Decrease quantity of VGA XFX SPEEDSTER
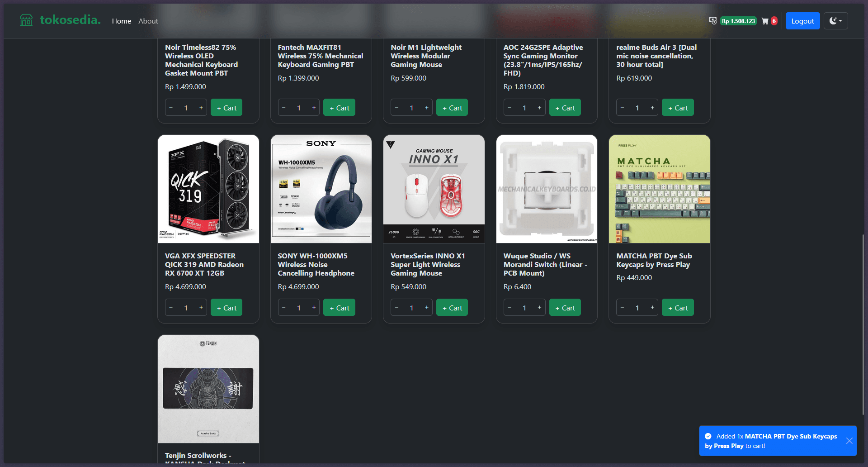 point(171,308)
